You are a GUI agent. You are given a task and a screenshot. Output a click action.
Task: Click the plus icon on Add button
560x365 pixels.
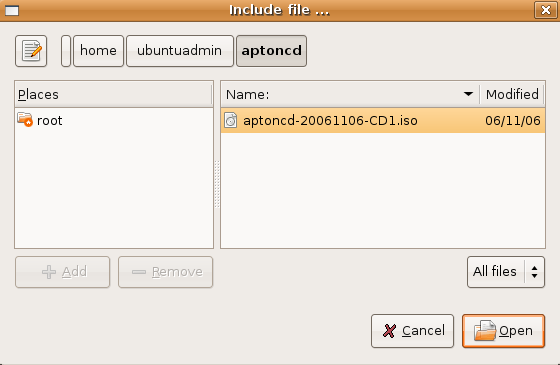[x=49, y=272]
